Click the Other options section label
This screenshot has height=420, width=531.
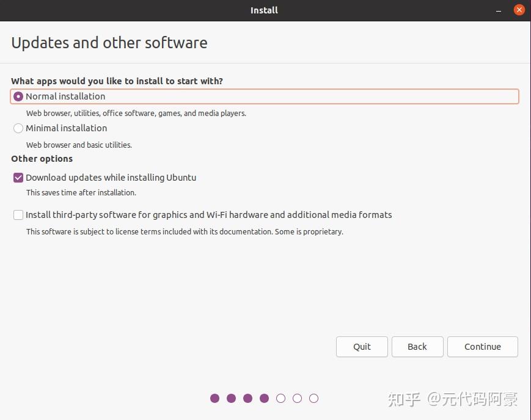41,159
